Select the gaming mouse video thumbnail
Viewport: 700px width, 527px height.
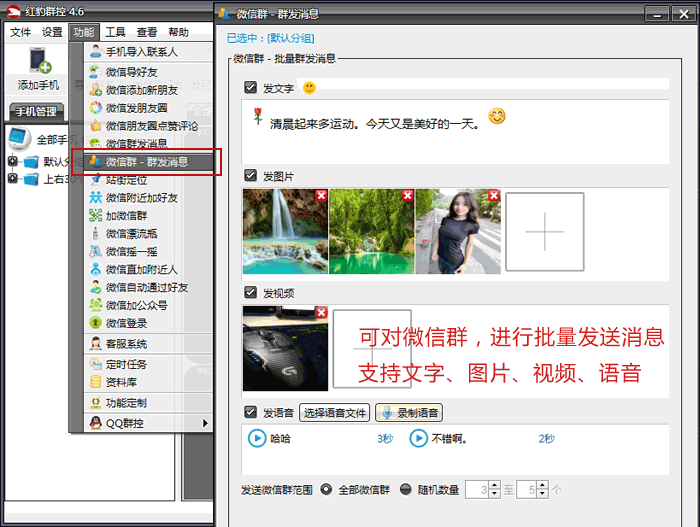click(x=285, y=348)
